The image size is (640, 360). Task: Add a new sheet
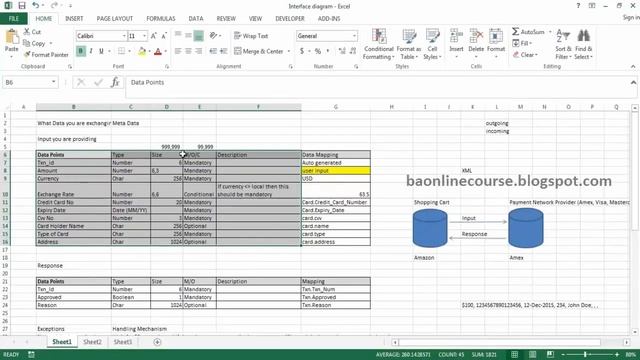tap(157, 342)
